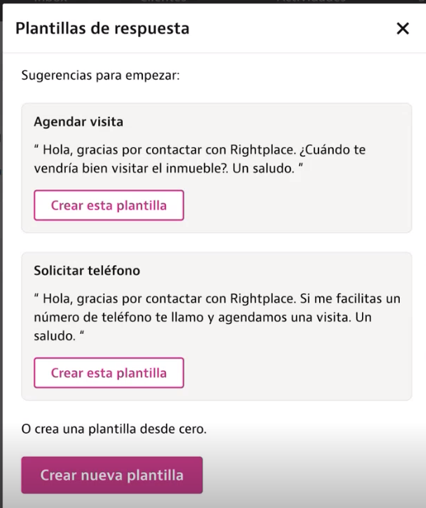Click the 'O crea una plantilla desde cero' text
Viewport: 426px width, 508px height.
click(114, 429)
